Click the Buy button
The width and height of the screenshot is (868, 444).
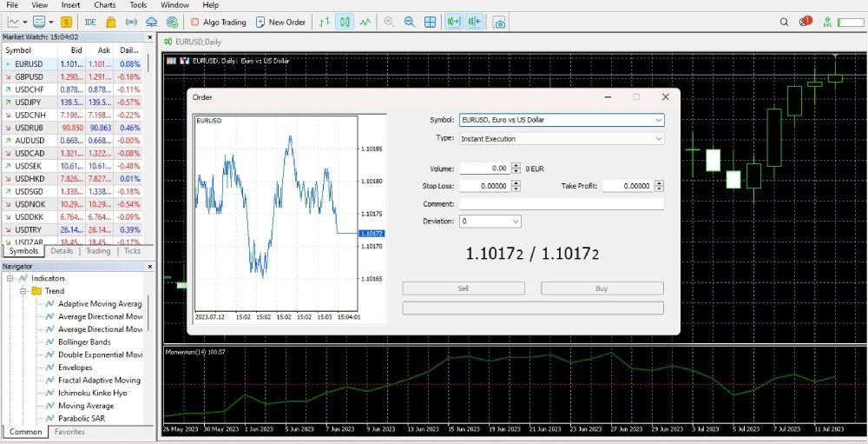(602, 288)
